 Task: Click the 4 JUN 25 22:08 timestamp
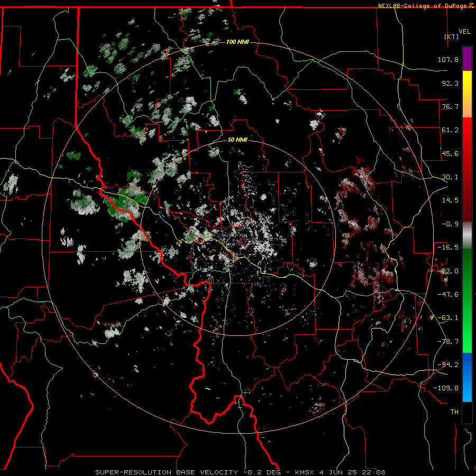pyautogui.click(x=352, y=472)
